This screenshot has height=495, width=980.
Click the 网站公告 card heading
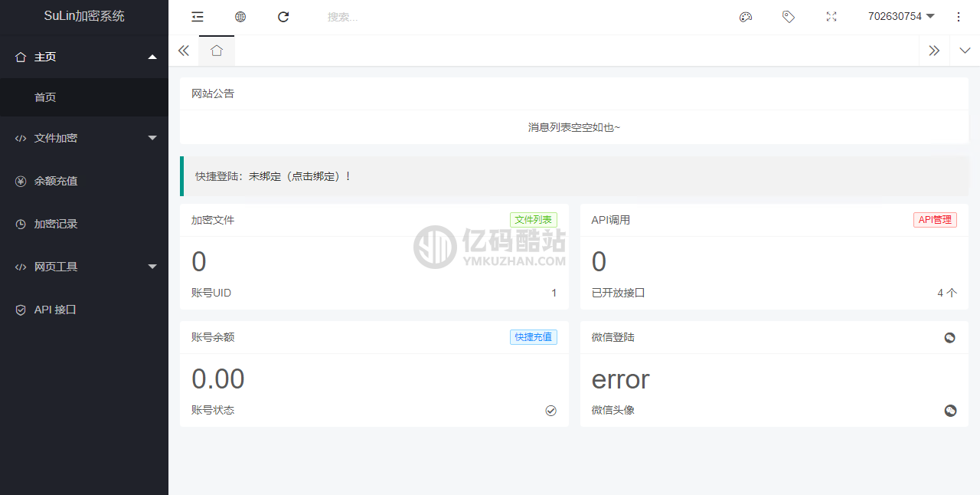coord(213,93)
